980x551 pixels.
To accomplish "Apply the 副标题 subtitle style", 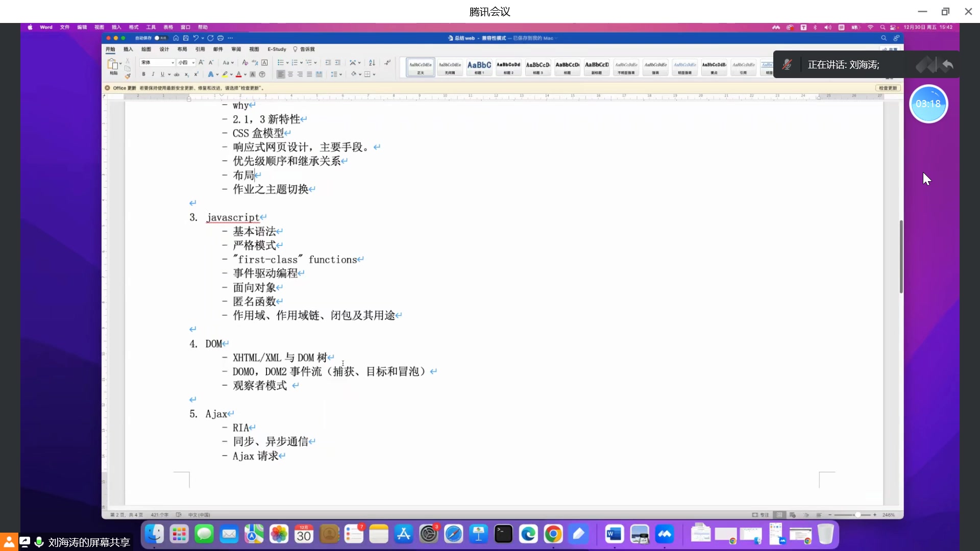I will [597, 67].
